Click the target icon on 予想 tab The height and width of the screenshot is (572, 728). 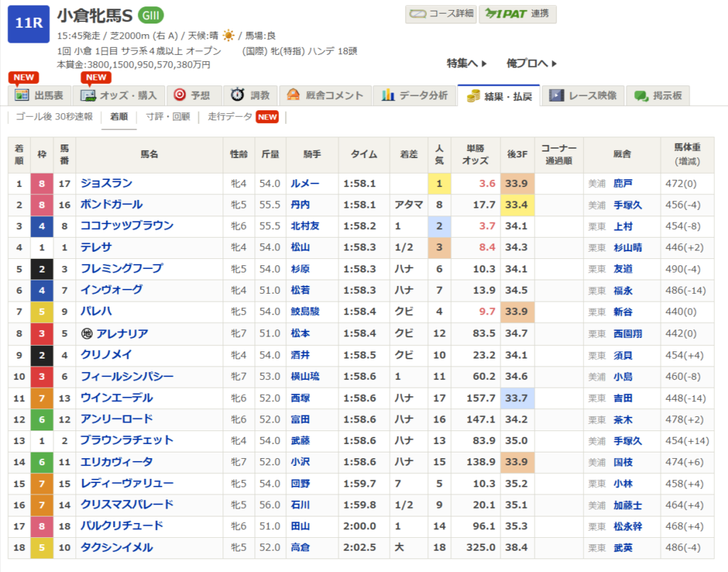(180, 95)
